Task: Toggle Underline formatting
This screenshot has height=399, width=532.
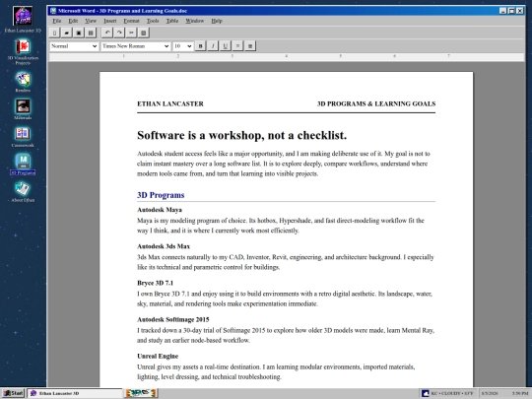Action: pos(225,45)
